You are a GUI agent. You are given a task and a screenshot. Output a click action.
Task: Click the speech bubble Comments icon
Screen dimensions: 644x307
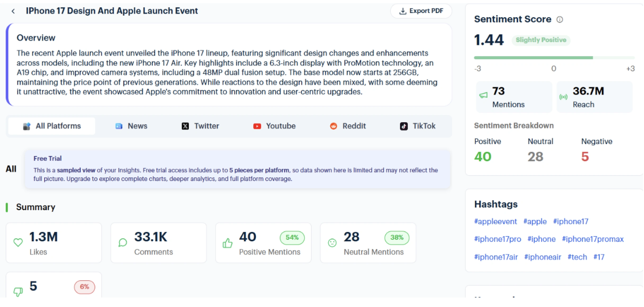pos(123,242)
